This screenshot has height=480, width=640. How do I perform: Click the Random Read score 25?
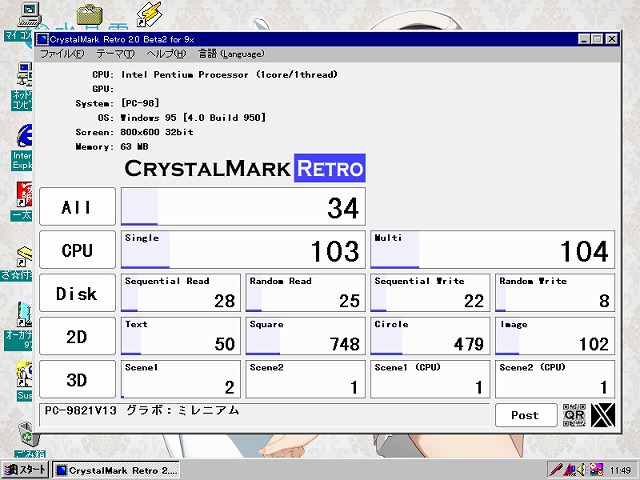[x=305, y=293]
